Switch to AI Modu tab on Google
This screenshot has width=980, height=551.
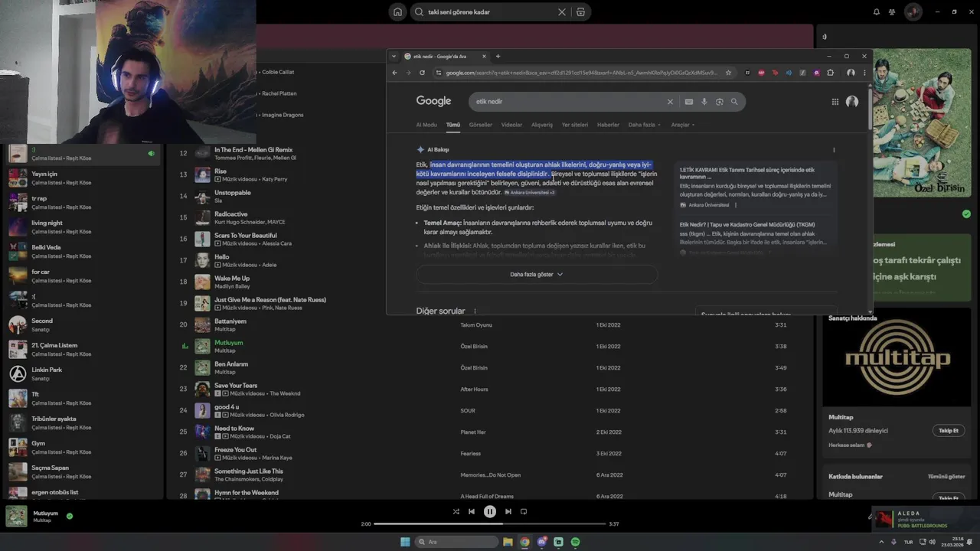[x=426, y=125]
